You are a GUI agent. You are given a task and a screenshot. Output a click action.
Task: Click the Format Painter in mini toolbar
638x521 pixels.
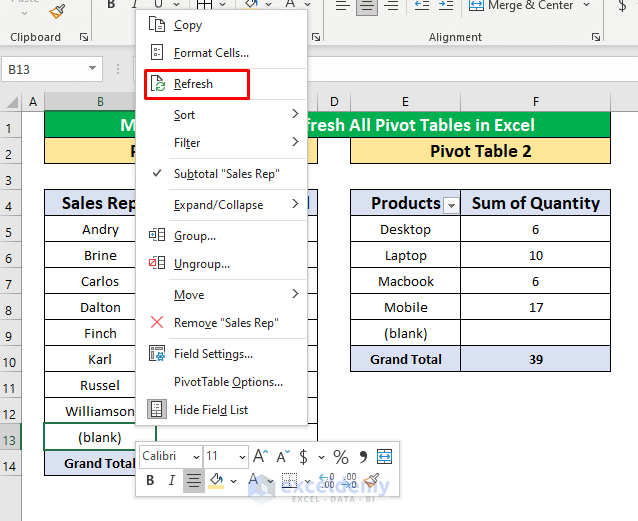[x=372, y=482]
